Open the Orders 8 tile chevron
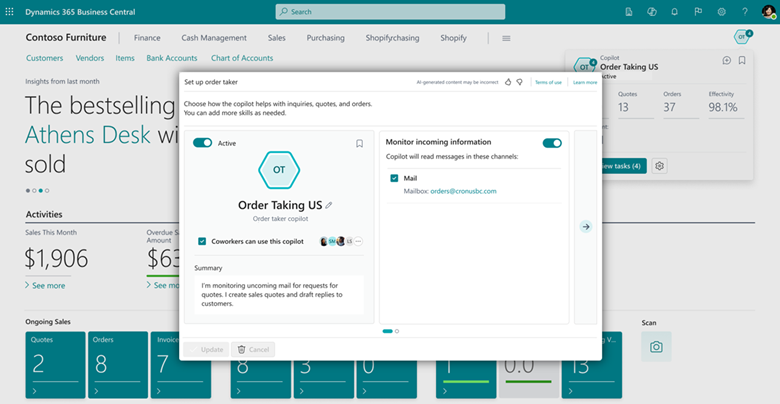Viewport: 780px width, 404px height. 96,392
